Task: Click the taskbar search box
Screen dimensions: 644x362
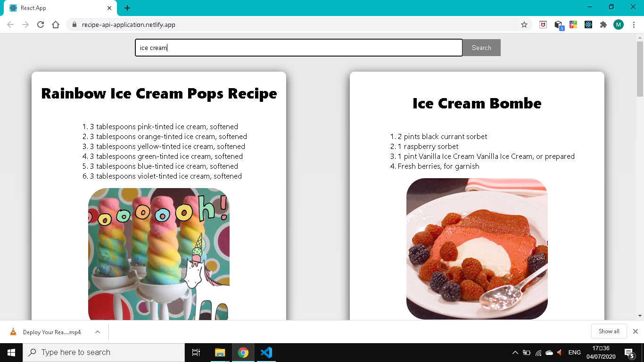Action: [x=104, y=353]
